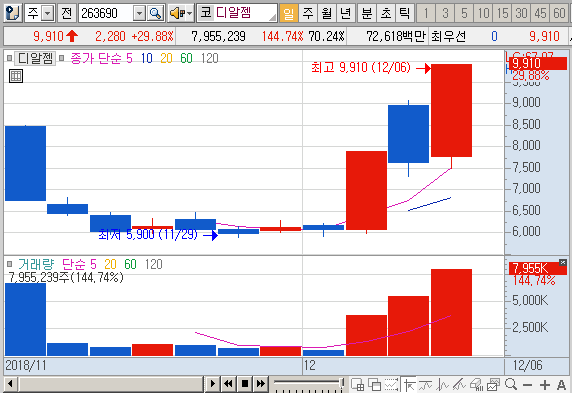Click the 거래량 volume indicator label
This screenshot has width=572, height=393.
click(36, 264)
